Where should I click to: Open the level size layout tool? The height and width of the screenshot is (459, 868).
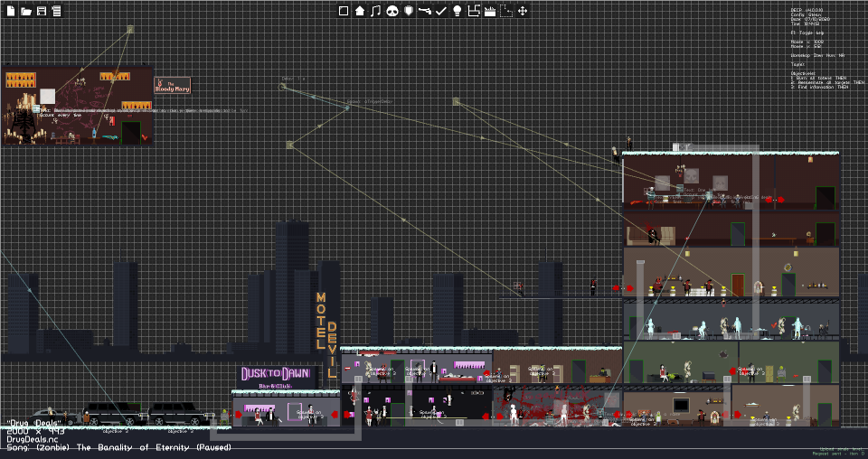[x=474, y=11]
